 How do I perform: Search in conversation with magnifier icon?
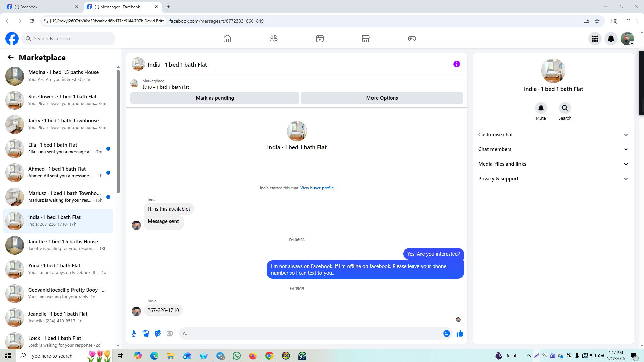[565, 108]
